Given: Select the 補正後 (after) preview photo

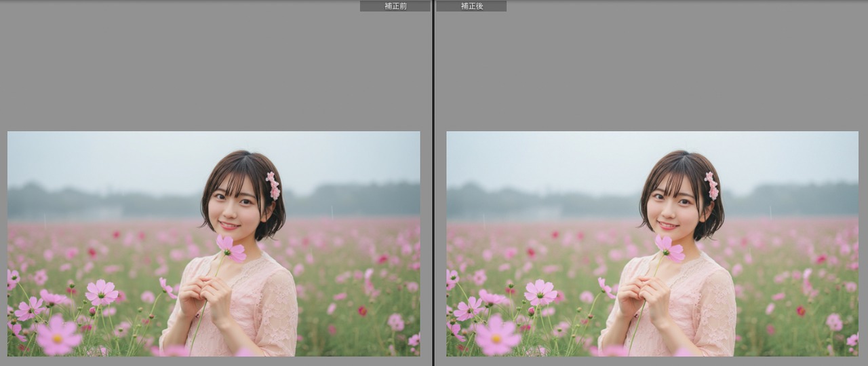Looking at the screenshot, I should (652, 244).
